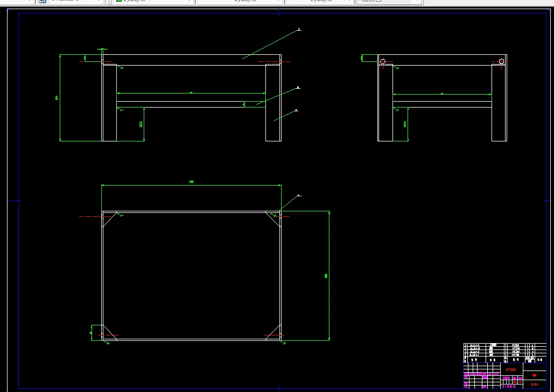
Task: Open the ByLayer lineweight dropdown
Action: (x=320, y=1)
